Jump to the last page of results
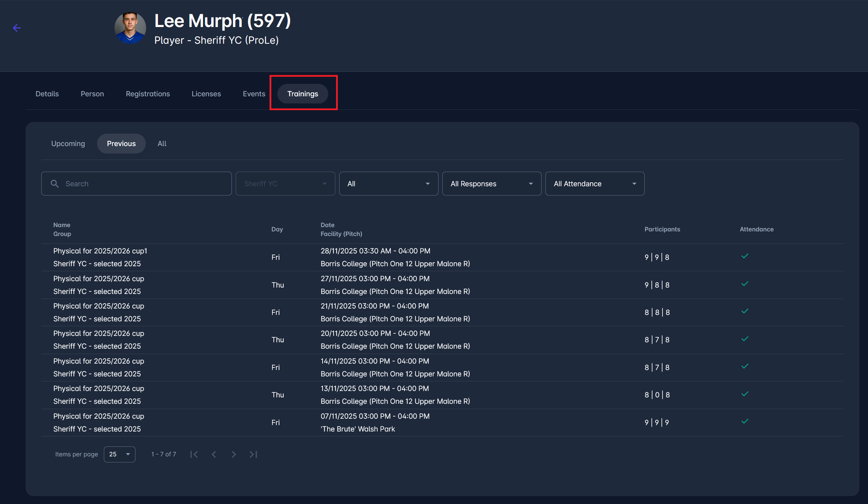 point(253,454)
